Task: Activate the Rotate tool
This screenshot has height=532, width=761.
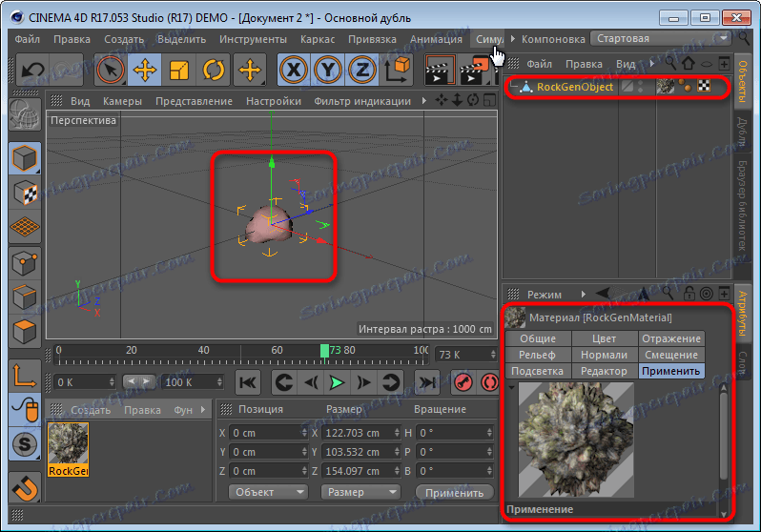Action: pyautogui.click(x=214, y=70)
